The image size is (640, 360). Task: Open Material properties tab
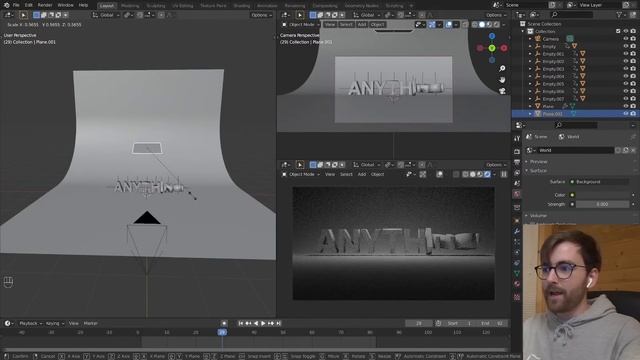click(517, 284)
